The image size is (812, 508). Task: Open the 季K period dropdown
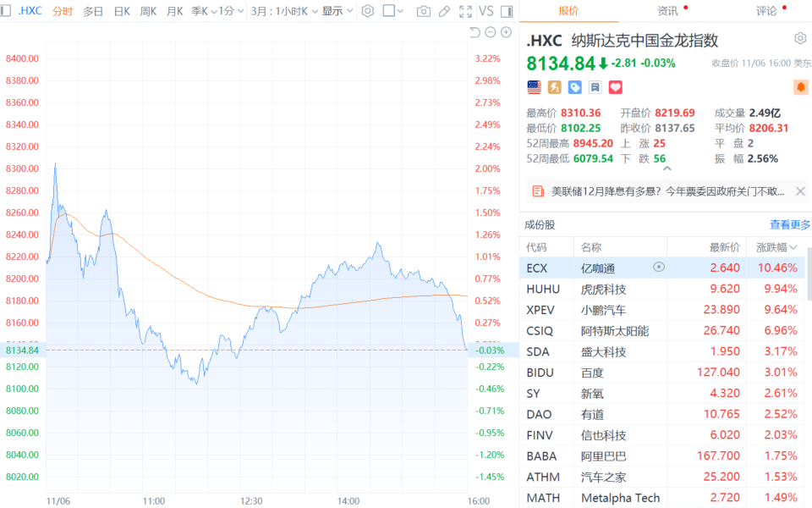pos(204,11)
